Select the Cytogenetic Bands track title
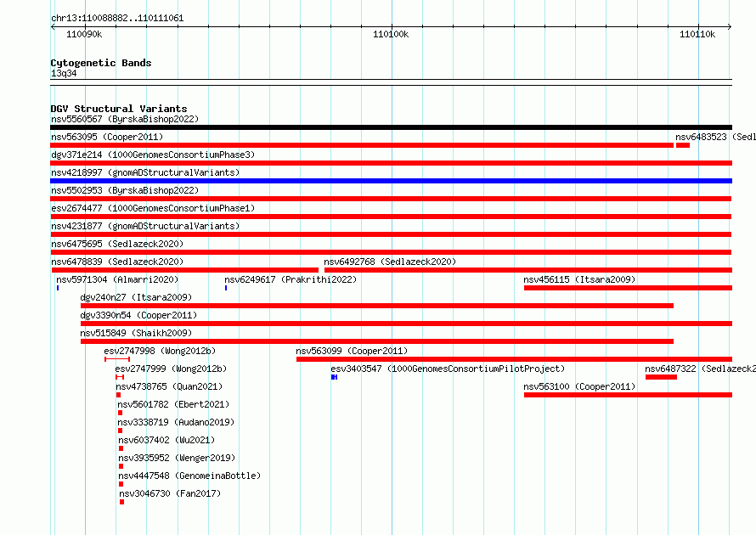The height and width of the screenshot is (535, 756). 101,63
